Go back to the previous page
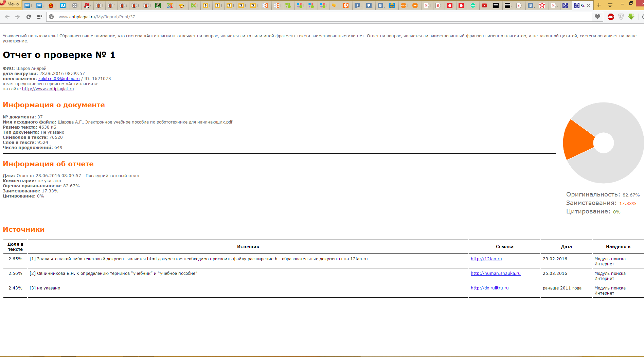Viewport: 644px width, 357px height. point(7,17)
